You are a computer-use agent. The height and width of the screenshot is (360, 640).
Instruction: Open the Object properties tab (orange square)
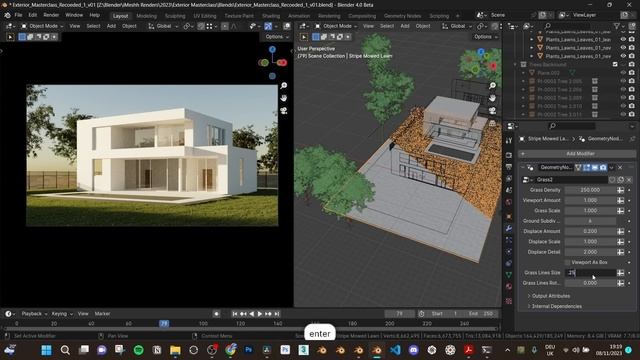(509, 216)
